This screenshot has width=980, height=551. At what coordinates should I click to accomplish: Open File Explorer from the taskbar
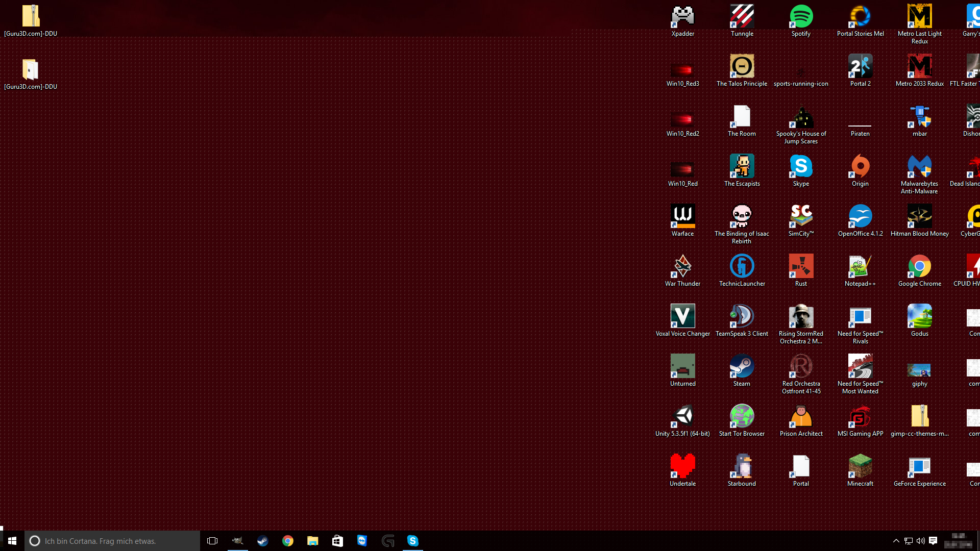(x=312, y=541)
